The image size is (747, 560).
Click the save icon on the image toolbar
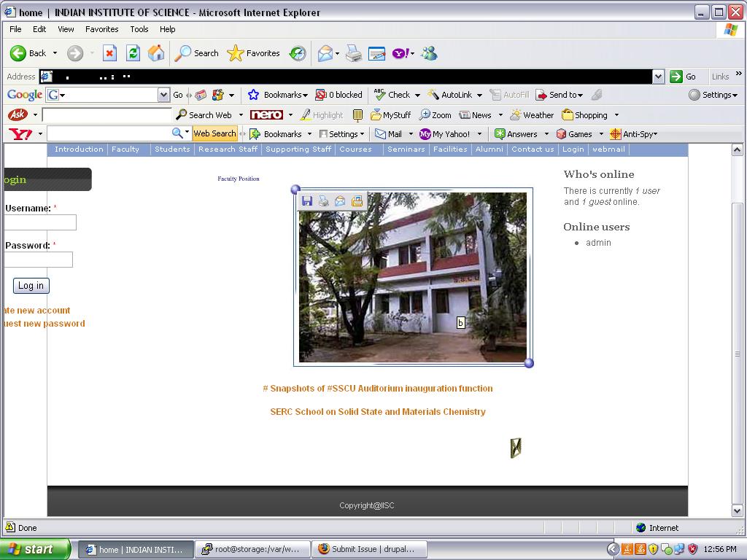tap(307, 201)
